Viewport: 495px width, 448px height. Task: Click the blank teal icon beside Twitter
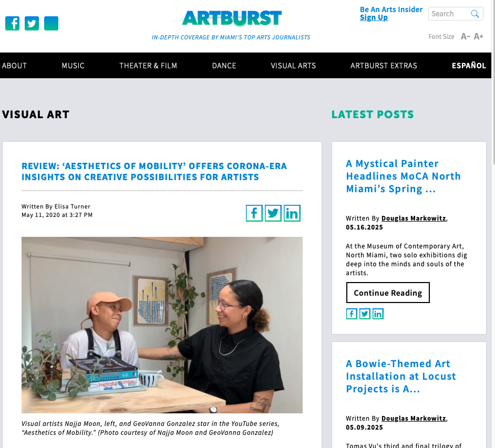coord(51,23)
